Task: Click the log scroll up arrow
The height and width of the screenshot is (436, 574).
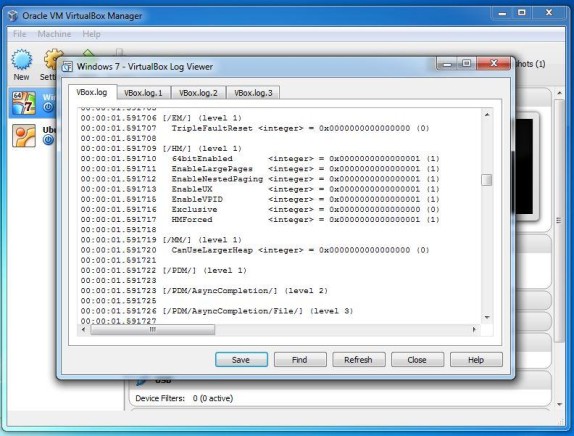Action: (487, 115)
